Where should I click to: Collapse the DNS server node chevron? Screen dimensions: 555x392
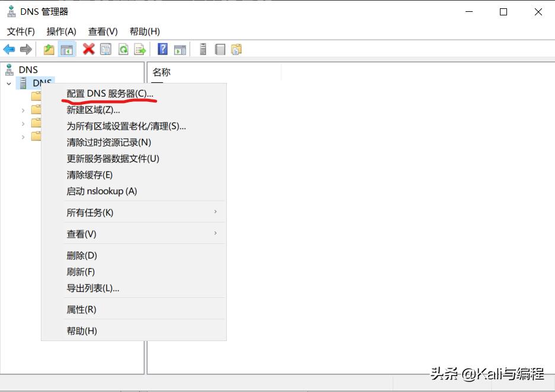[8, 83]
